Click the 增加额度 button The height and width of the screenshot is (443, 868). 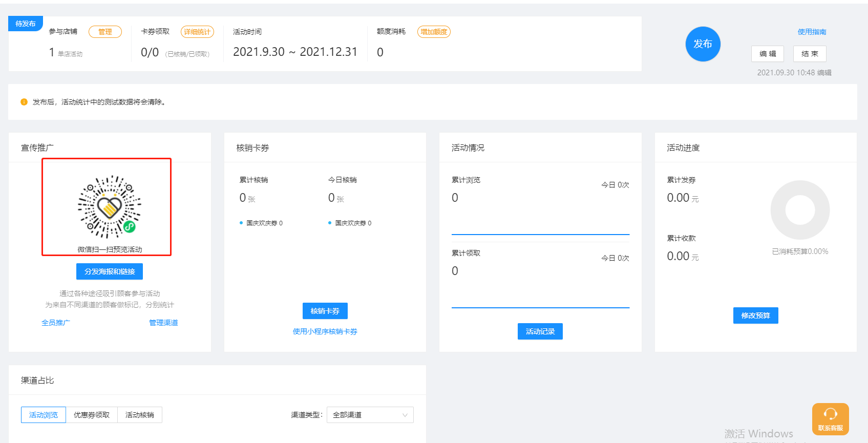click(x=434, y=32)
